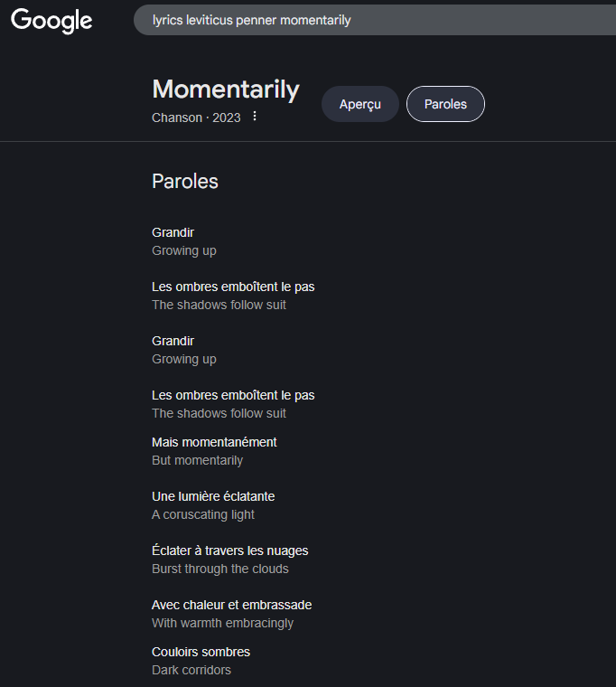The image size is (616, 687).
Task: Select the translation Dark corridors
Action: 191,670
